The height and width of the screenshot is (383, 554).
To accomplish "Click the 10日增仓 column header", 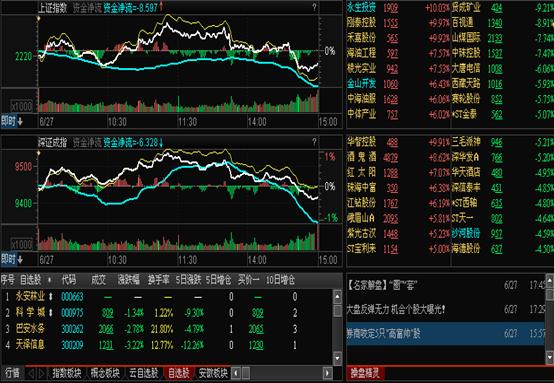I will click(x=280, y=280).
